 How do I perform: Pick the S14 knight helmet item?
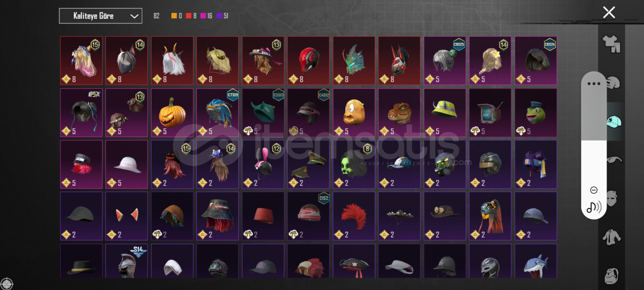126,261
